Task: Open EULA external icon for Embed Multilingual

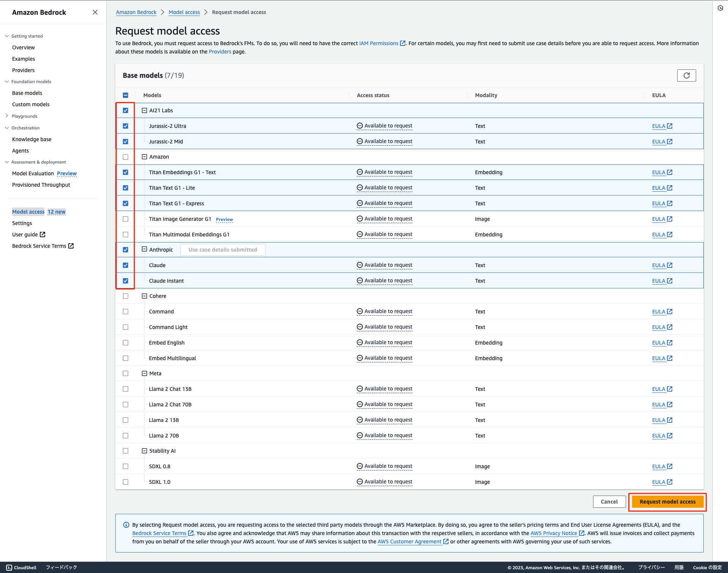Action: [670, 358]
